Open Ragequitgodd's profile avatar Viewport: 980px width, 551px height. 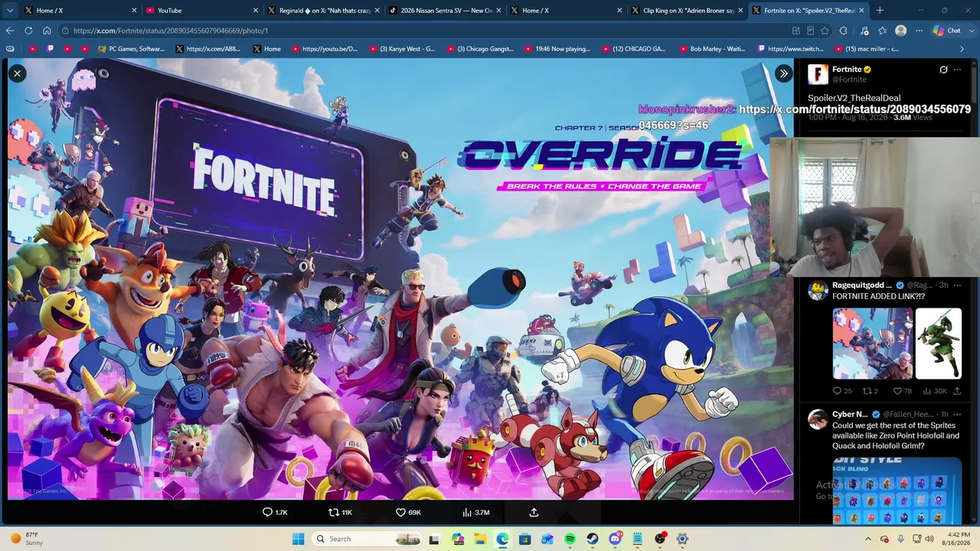(x=818, y=290)
